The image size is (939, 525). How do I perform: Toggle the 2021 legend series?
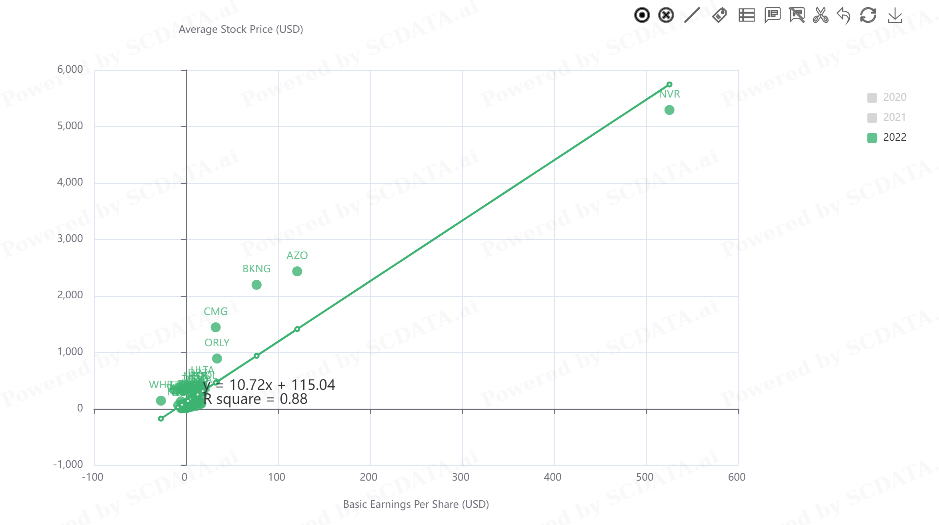coord(886,117)
